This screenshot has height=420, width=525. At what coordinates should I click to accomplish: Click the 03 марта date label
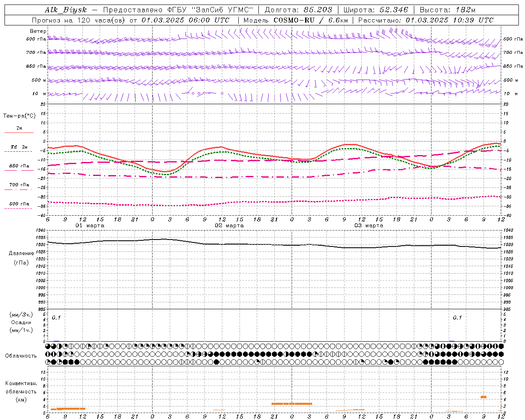pyautogui.click(x=369, y=226)
